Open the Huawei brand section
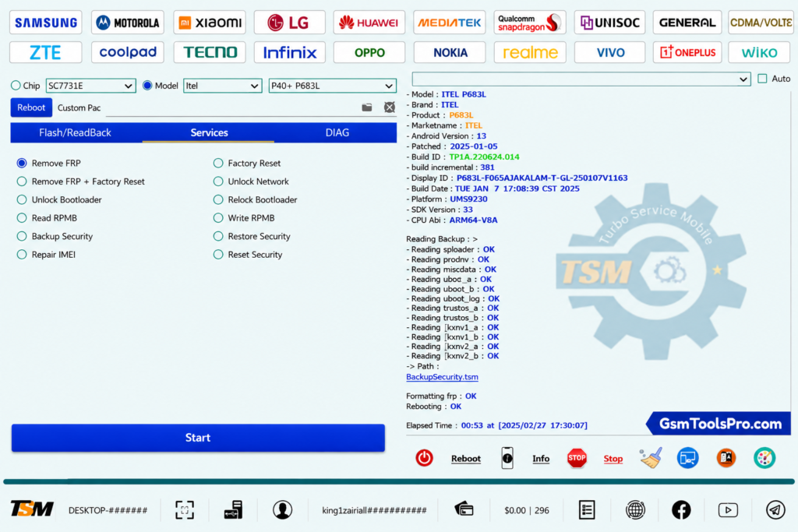The width and height of the screenshot is (798, 532). pyautogui.click(x=369, y=23)
